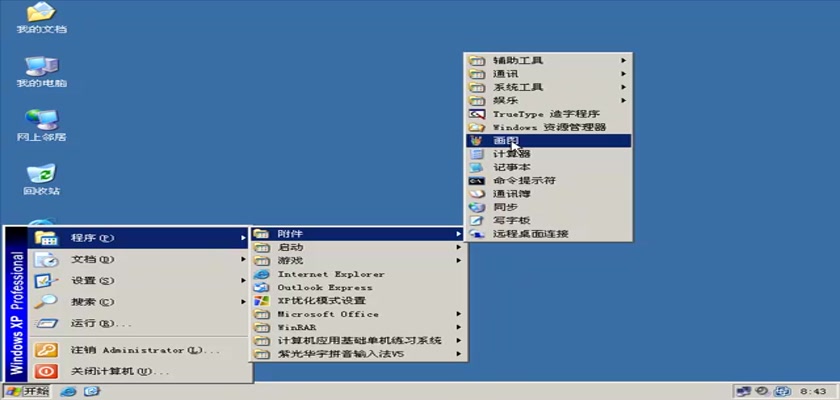This screenshot has width=840, height=400.
Task: Launch Outlook Express from quick launch bar
Action: (x=91, y=391)
